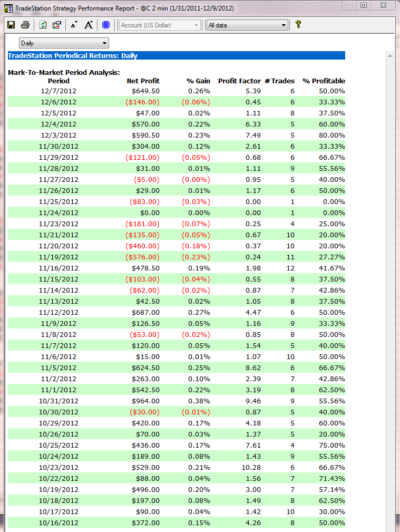Click the Net Profit column header
The image size is (400, 532).
tap(143, 81)
